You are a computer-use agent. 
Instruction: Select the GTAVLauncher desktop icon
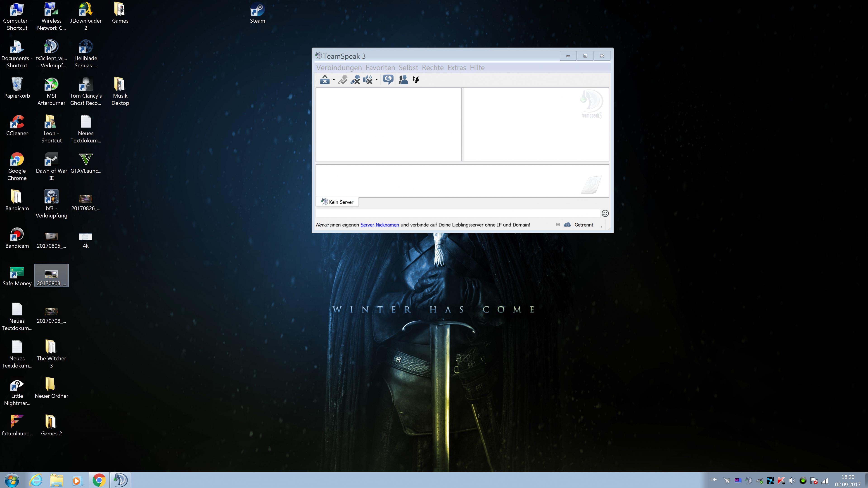tap(85, 163)
